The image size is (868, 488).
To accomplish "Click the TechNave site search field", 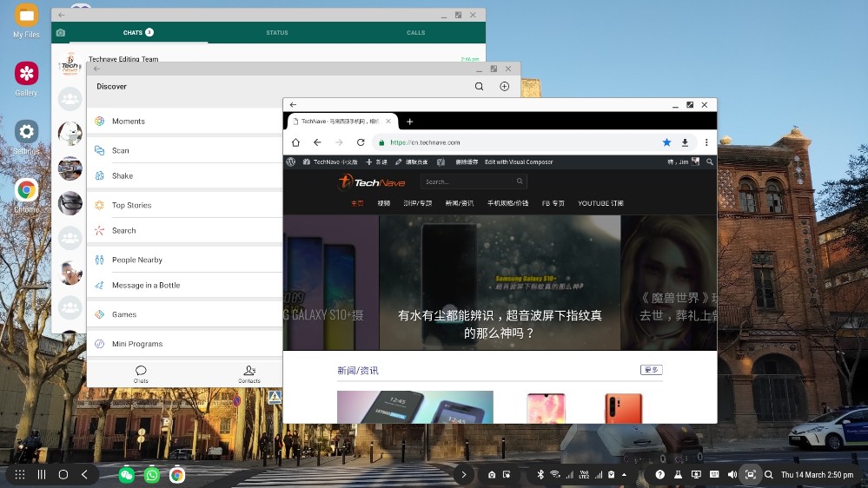I will [474, 181].
